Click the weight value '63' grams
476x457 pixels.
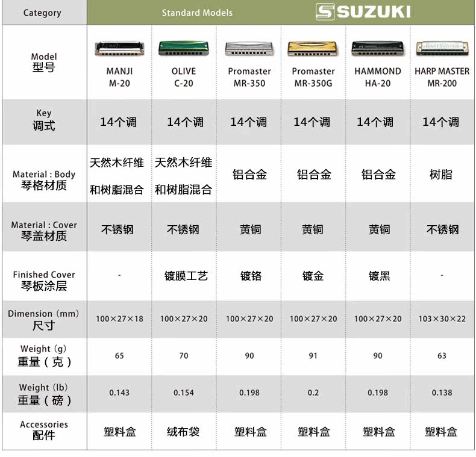coord(442,356)
